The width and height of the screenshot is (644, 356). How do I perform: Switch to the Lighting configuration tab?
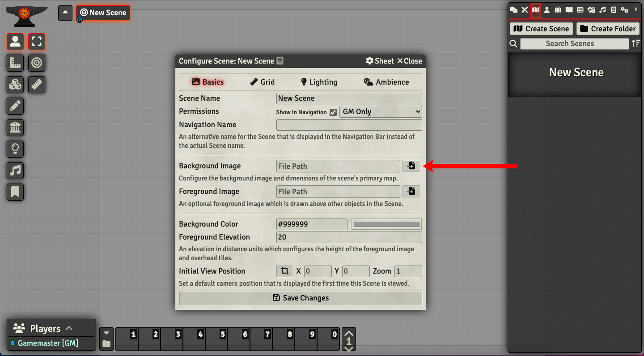point(318,82)
